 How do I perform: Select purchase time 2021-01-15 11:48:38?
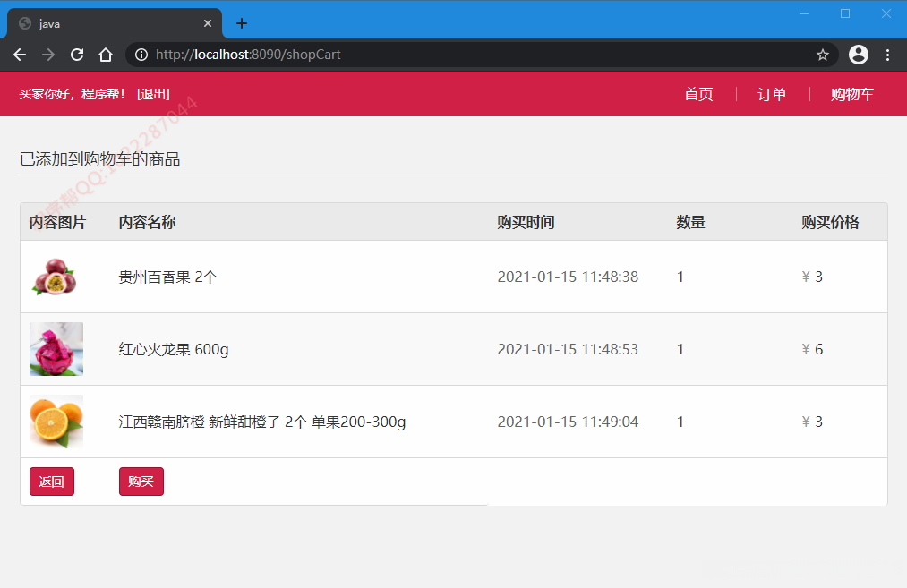pos(568,277)
